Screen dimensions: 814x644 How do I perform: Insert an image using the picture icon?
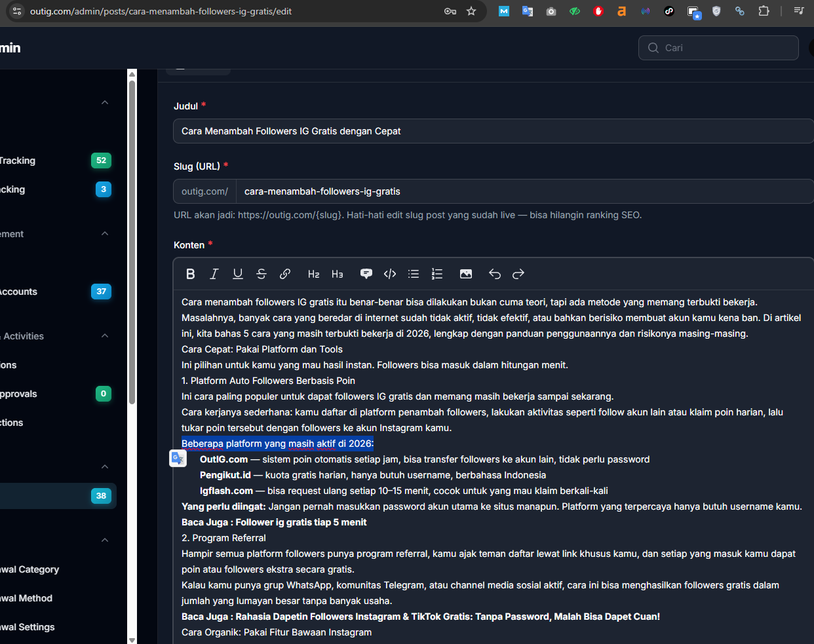coord(466,274)
